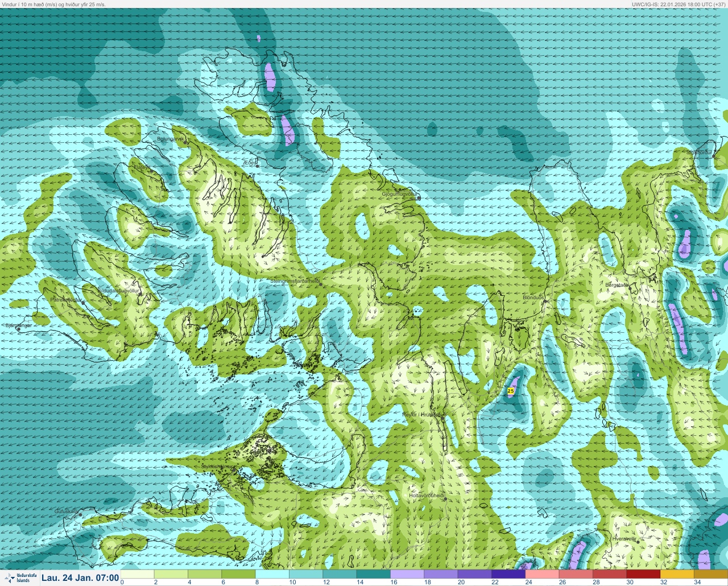The width and height of the screenshot is (728, 586).
Task: Pick the yellow 32–34 m/s legend swatch
Action: [x=677, y=574]
